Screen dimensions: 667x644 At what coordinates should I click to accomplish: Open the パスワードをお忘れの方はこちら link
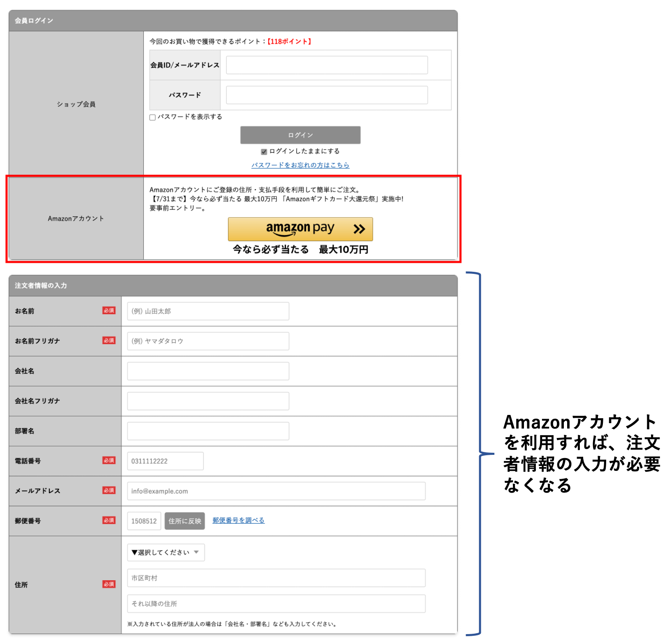300,165
